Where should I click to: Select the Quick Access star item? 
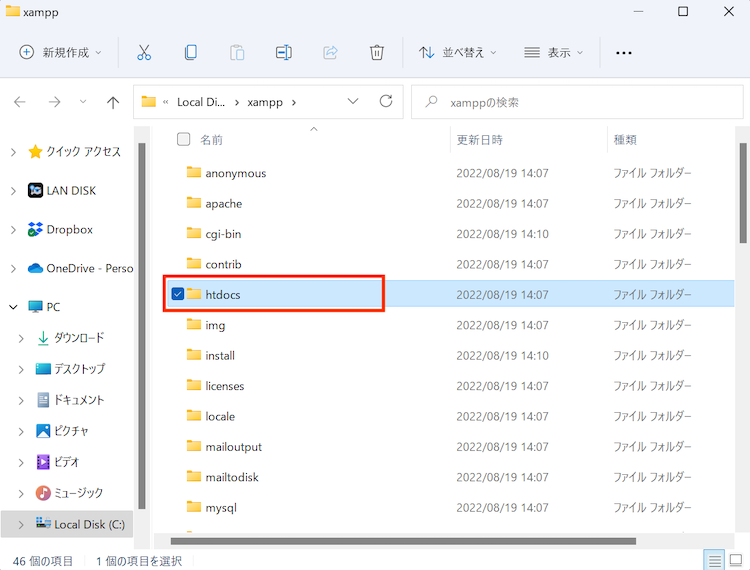point(74,152)
